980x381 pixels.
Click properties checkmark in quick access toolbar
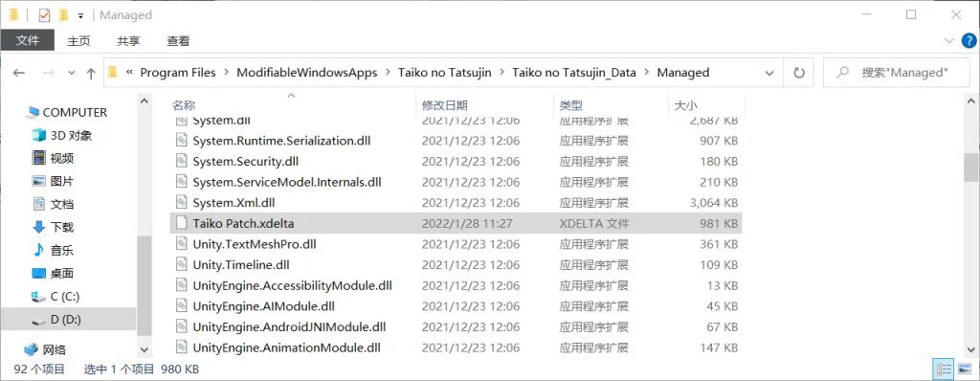coord(44,15)
